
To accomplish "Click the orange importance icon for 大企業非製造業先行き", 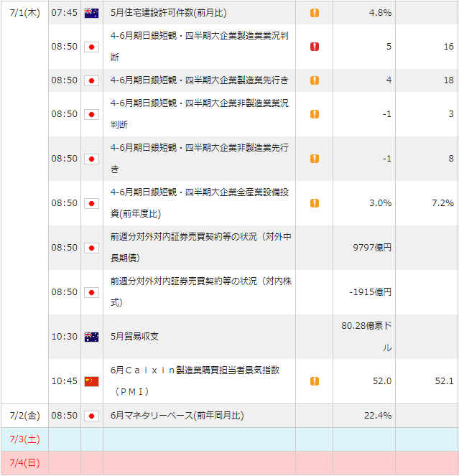I will pyautogui.click(x=315, y=159).
